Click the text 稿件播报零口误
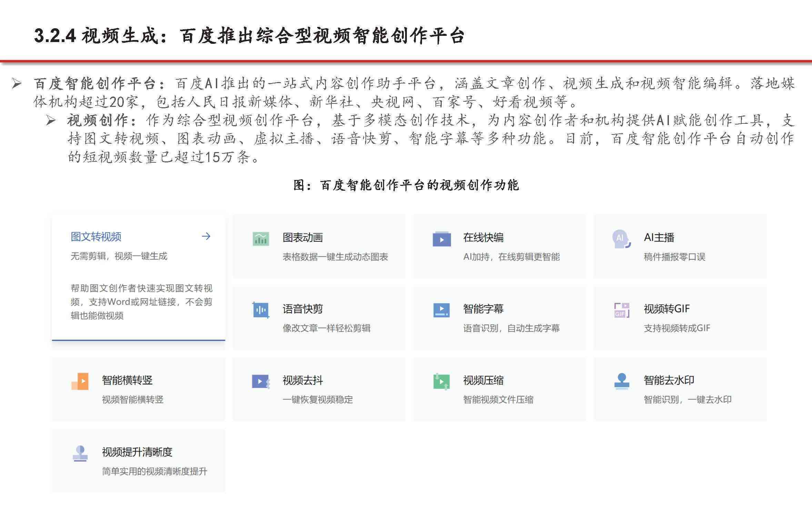Viewport: 812px width, 511px height. [x=674, y=257]
